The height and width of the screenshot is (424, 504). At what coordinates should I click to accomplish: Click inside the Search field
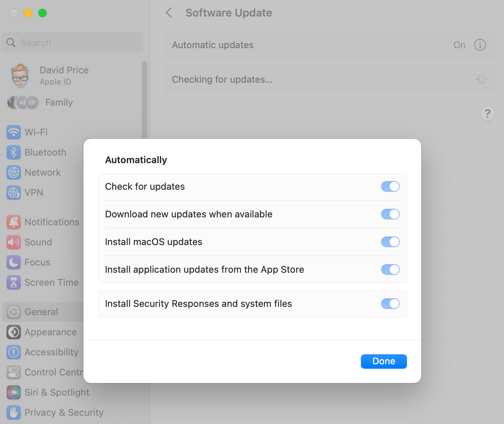(x=72, y=42)
